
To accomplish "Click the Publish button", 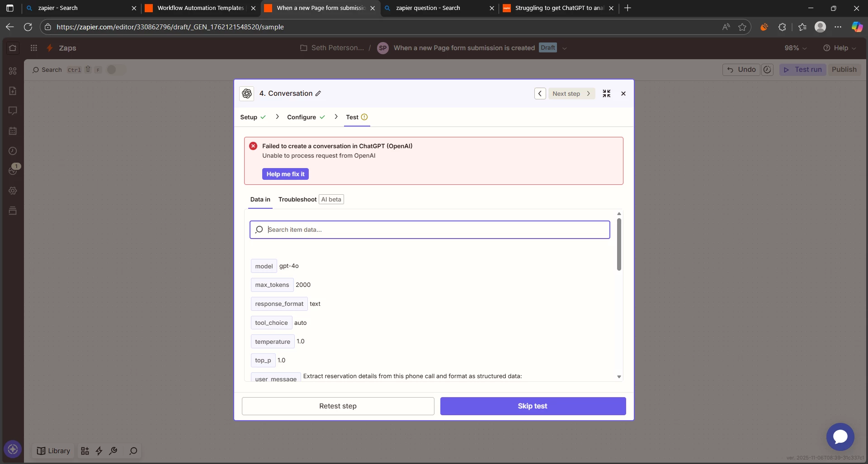I will point(844,70).
